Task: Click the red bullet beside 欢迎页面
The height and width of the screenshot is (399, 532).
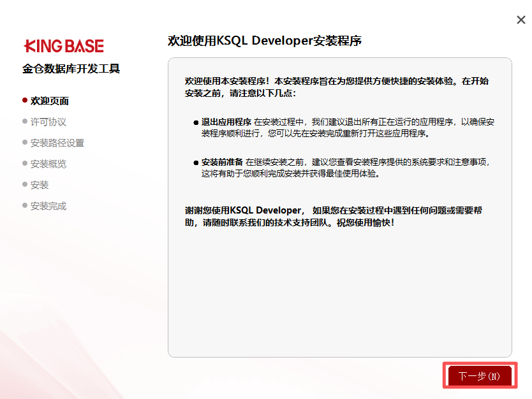Action: tap(25, 100)
